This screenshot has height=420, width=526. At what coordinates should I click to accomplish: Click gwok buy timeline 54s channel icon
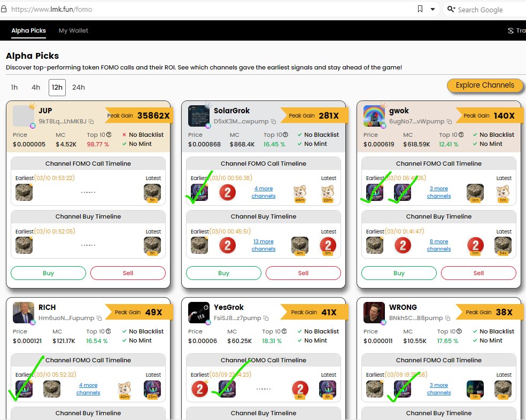tap(503, 246)
